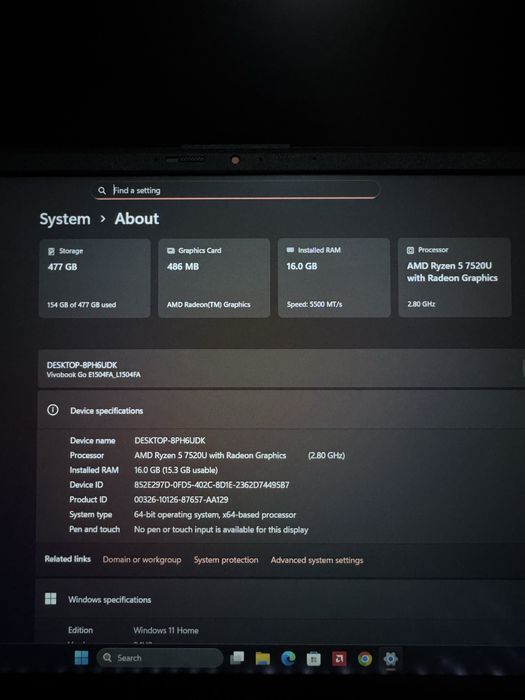Click the Device specifications info icon
This screenshot has height=700, width=525.
click(53, 410)
